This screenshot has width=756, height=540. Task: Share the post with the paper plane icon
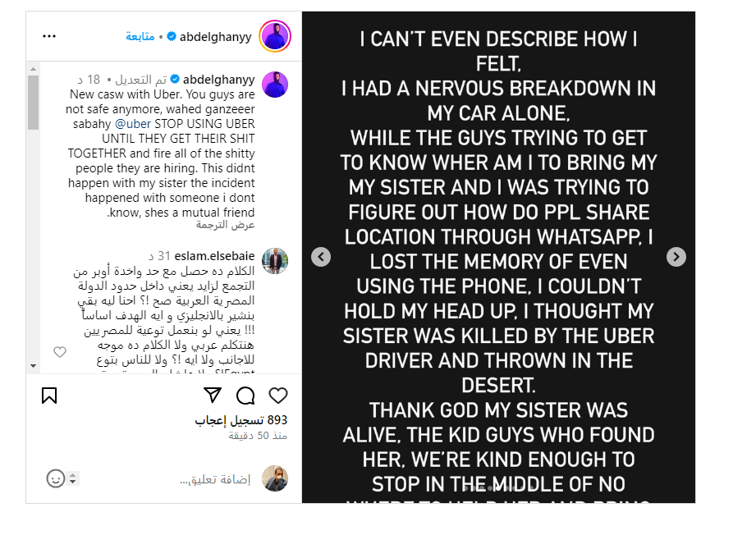tap(213, 396)
